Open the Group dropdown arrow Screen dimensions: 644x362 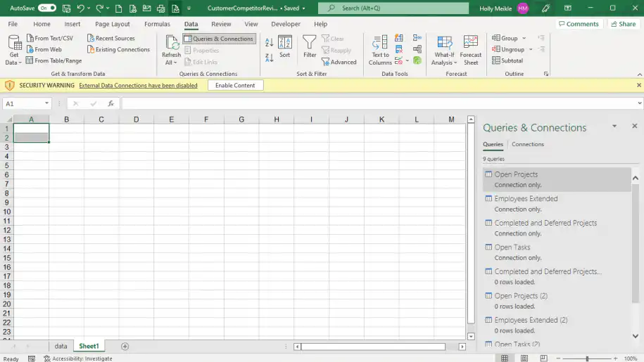tap(524, 38)
